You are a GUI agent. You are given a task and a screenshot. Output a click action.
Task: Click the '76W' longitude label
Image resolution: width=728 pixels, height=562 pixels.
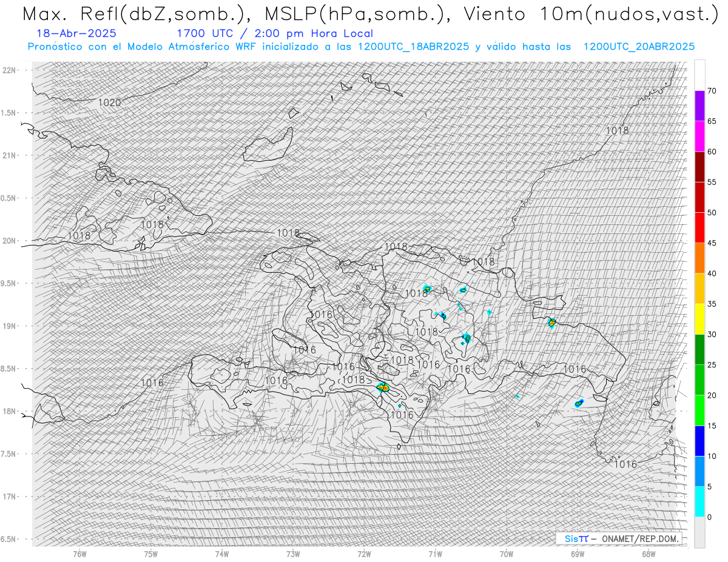point(79,554)
